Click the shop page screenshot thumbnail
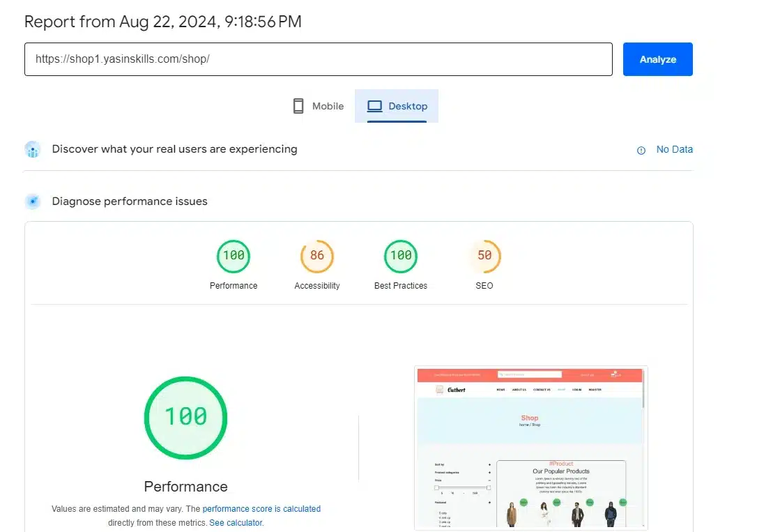Image resolution: width=757 pixels, height=532 pixels. click(x=530, y=448)
